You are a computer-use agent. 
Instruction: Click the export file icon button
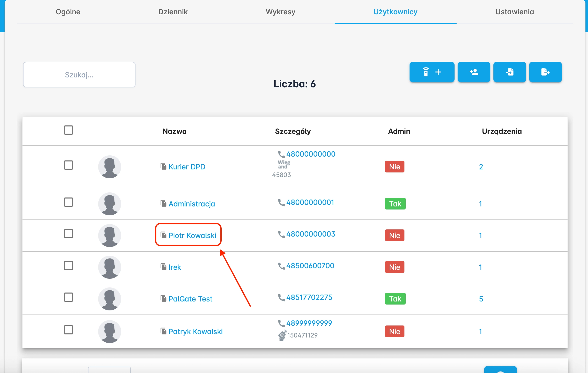(x=545, y=72)
